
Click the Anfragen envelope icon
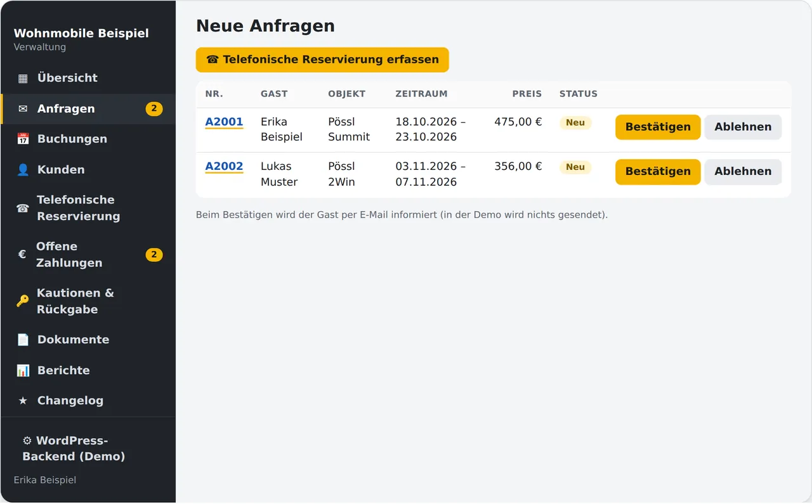(23, 109)
